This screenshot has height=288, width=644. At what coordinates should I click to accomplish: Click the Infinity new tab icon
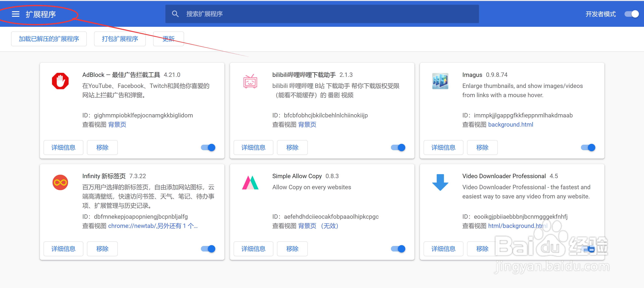(60, 182)
